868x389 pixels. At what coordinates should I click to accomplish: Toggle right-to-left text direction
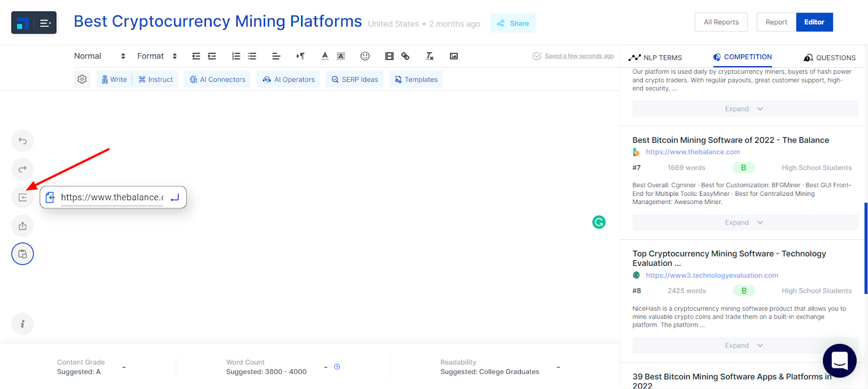point(300,56)
